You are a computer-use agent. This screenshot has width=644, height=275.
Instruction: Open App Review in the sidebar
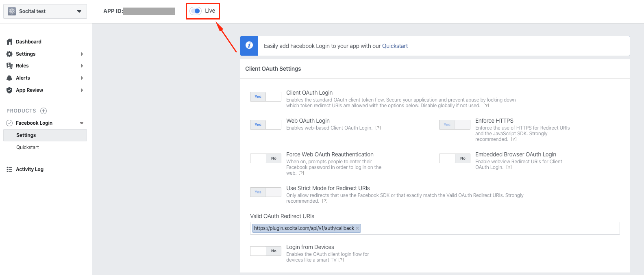pyautogui.click(x=29, y=90)
